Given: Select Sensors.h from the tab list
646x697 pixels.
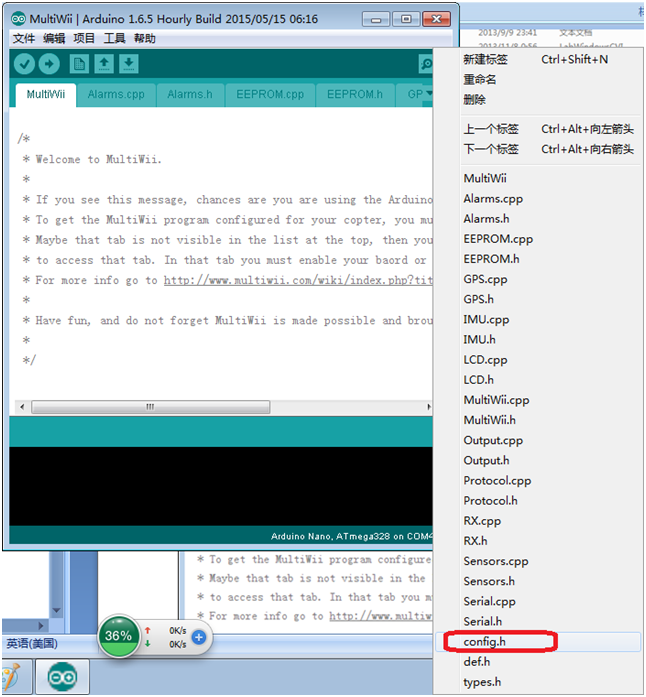Looking at the screenshot, I should (538, 581).
